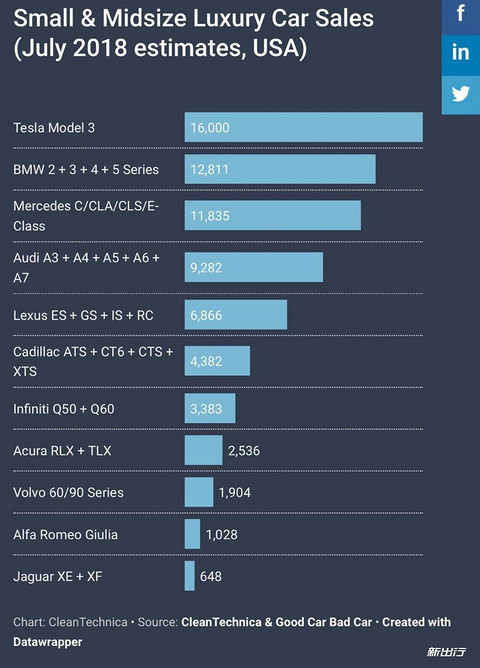Share chart via LinkedIn icon
Image resolution: width=480 pixels, height=668 pixels.
point(460,54)
